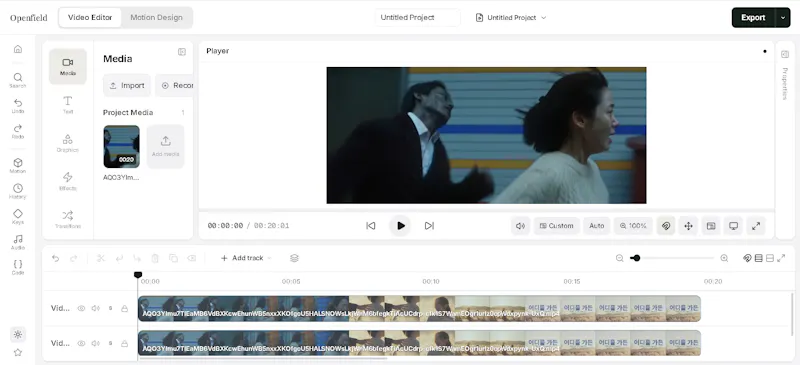Click the timeline redo arrow

[x=73, y=258]
